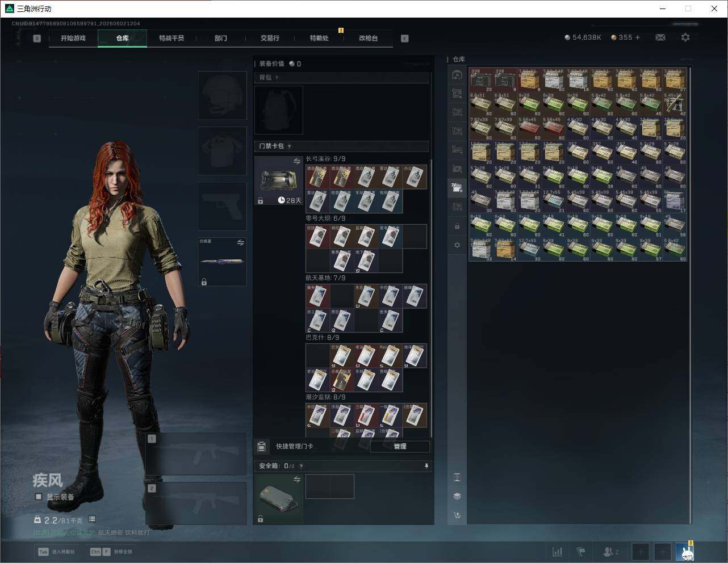Select primary weapon slot 1
This screenshot has height=563, width=728.
[x=196, y=454]
